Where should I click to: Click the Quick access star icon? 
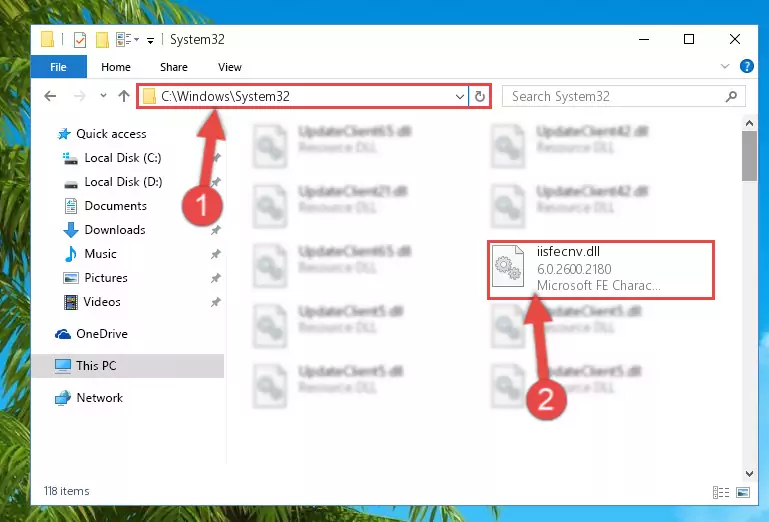pyautogui.click(x=64, y=134)
